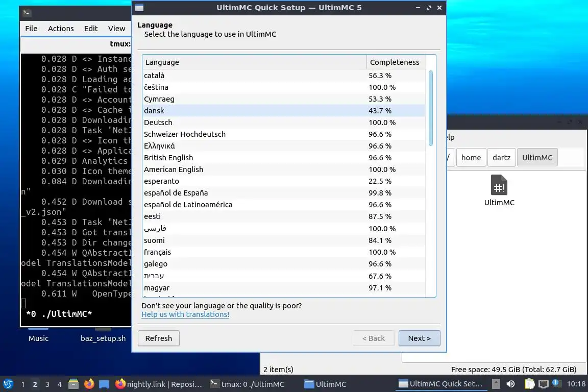Switch to tmux terminal taskbar entry
This screenshot has height=392, width=588.
(x=248, y=384)
